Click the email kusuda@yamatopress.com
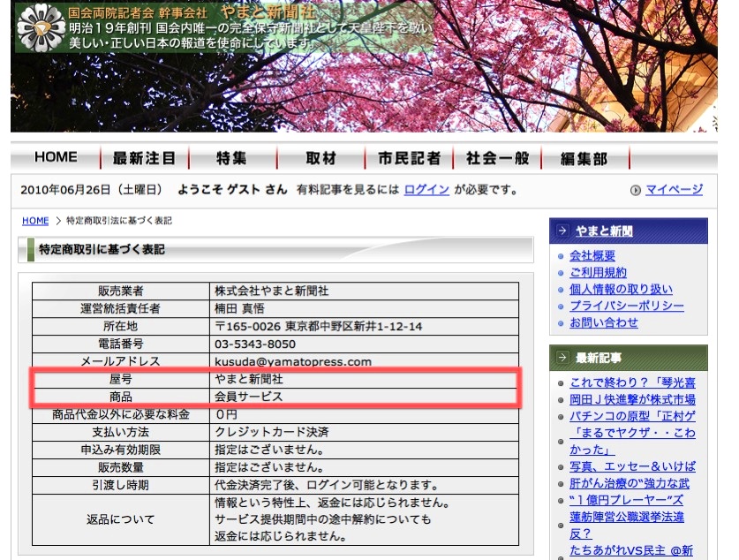739x560 pixels. (x=364, y=361)
